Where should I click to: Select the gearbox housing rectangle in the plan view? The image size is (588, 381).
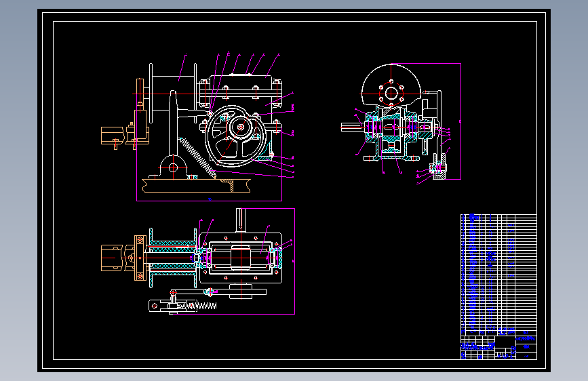pyautogui.click(x=240, y=258)
